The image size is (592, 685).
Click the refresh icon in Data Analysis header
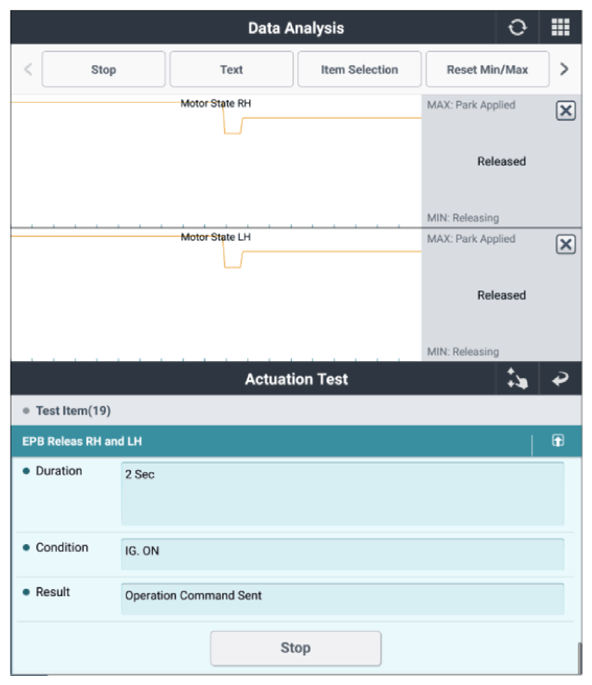point(517,28)
